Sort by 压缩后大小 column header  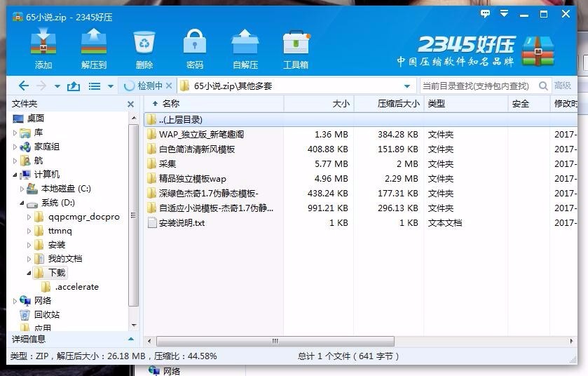click(389, 104)
